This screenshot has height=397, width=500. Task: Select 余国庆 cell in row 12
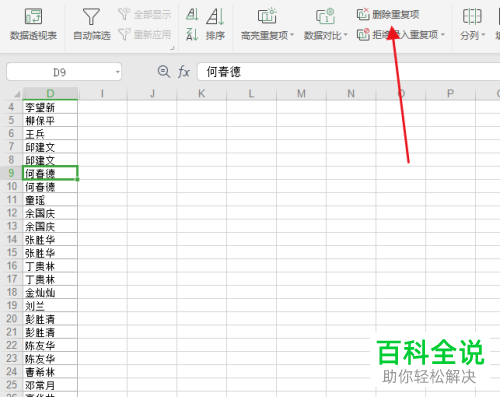50,213
